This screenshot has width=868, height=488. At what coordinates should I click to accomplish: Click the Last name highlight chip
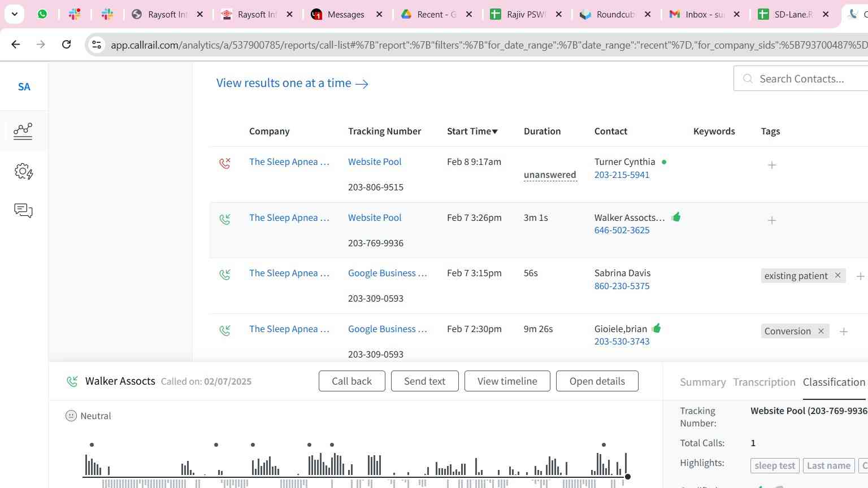pos(828,466)
